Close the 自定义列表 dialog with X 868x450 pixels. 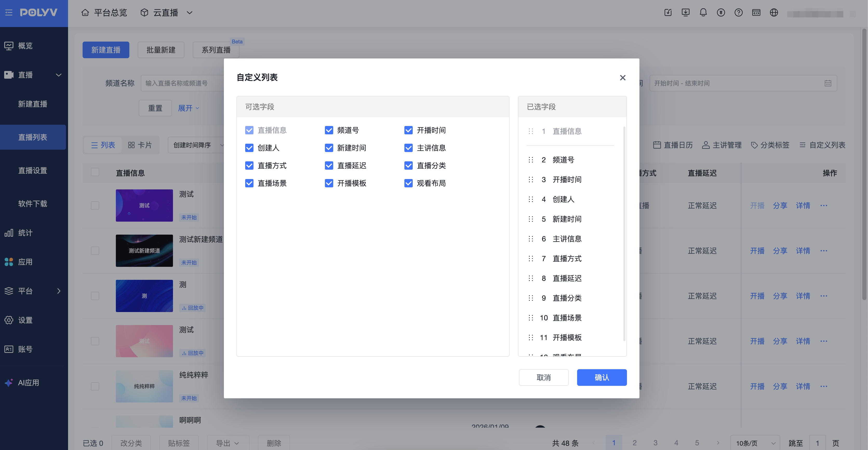tap(623, 77)
